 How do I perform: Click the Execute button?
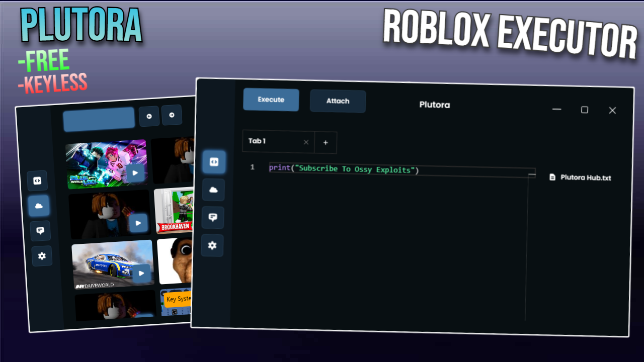tap(271, 100)
